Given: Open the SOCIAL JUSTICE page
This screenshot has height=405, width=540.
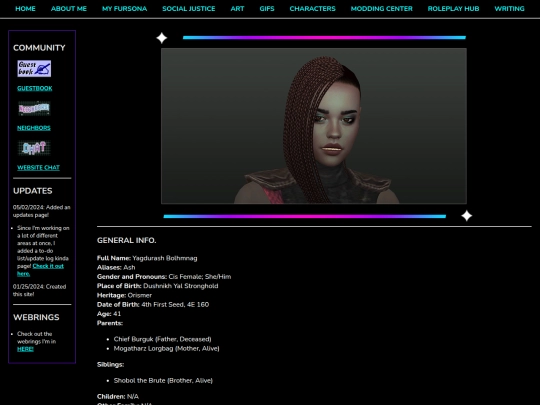Looking at the screenshot, I should 189,9.
